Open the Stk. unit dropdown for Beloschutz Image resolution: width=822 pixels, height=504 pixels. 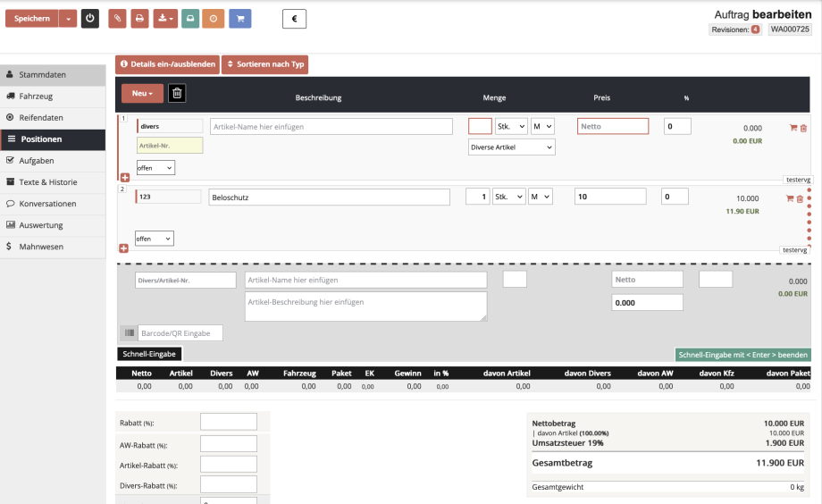pyautogui.click(x=509, y=197)
